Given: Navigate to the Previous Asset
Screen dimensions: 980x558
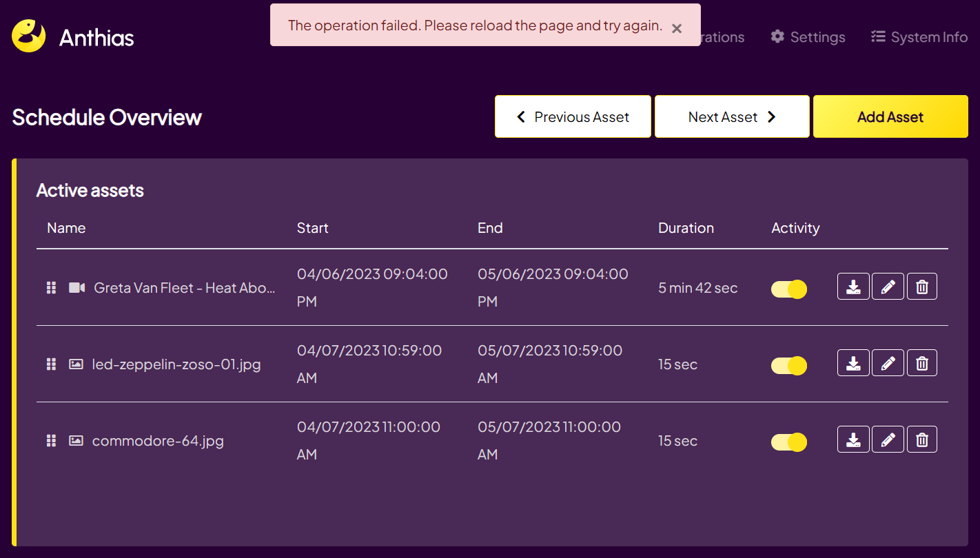Looking at the screenshot, I should [573, 116].
